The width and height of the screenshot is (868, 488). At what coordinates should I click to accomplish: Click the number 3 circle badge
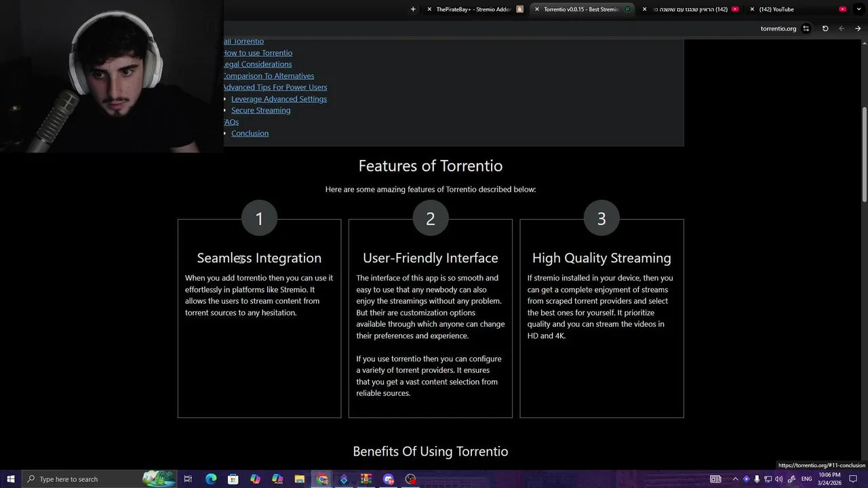click(601, 218)
